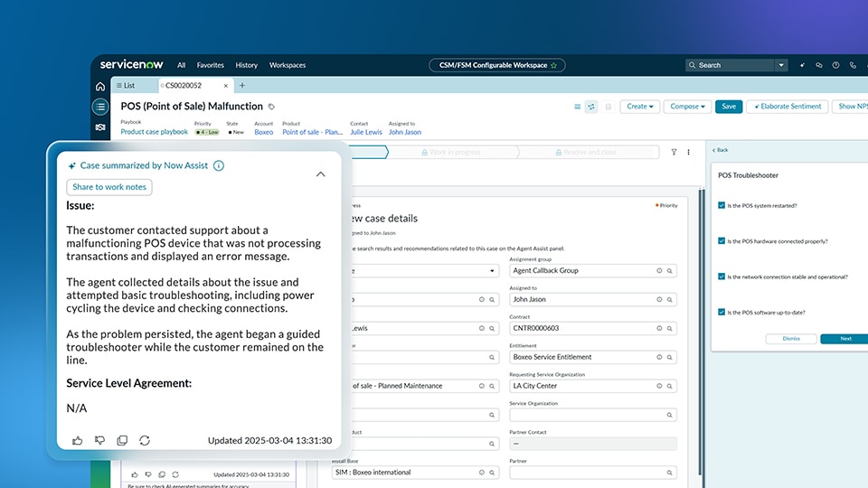Toggle 'Is the POS software up-to-date?' checkbox

[x=722, y=312]
